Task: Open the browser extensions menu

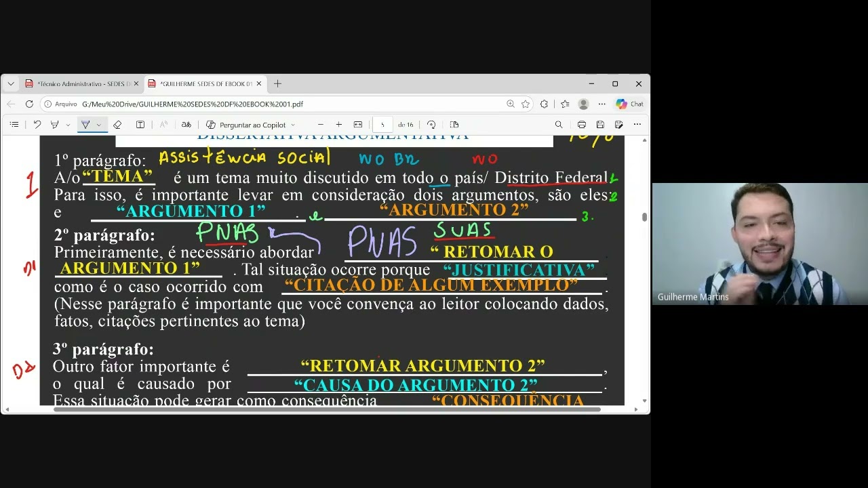Action: pos(544,104)
